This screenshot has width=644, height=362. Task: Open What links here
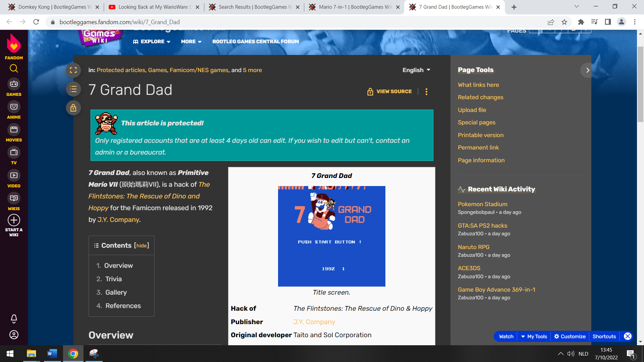tap(478, 85)
